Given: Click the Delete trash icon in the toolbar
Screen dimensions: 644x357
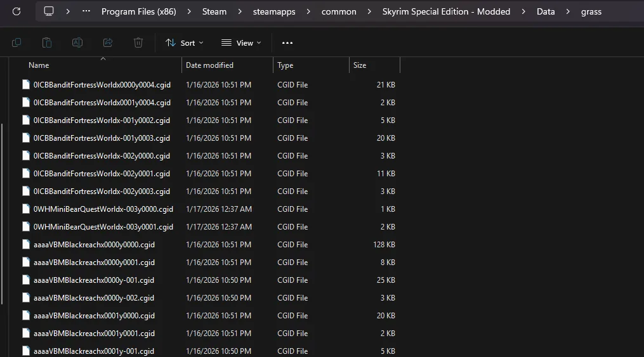Looking at the screenshot, I should tap(138, 42).
